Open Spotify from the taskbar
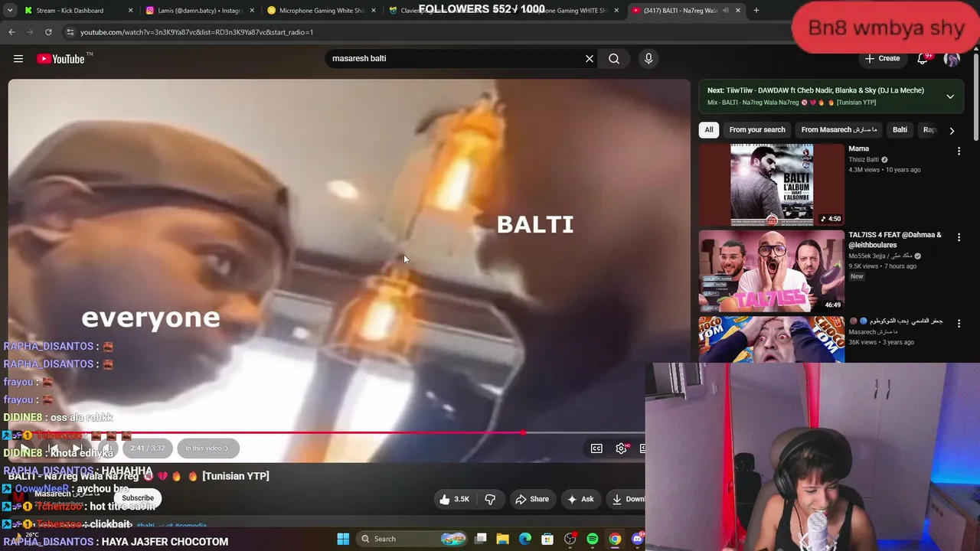Viewport: 980px width, 551px height. coord(593,539)
